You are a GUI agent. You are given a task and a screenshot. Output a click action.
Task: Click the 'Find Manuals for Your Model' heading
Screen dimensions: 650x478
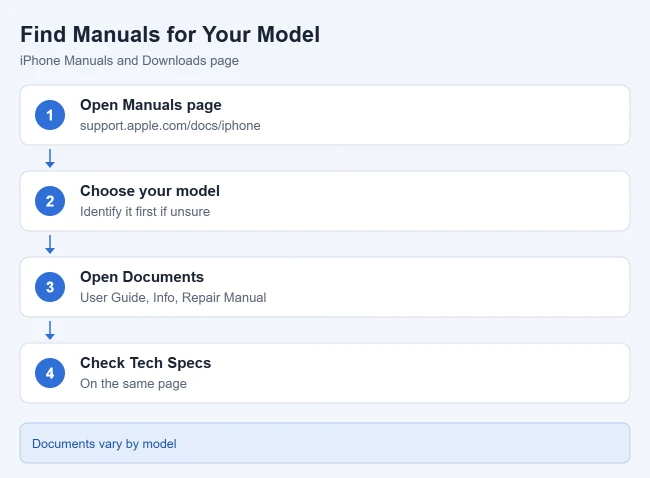pyautogui.click(x=170, y=34)
